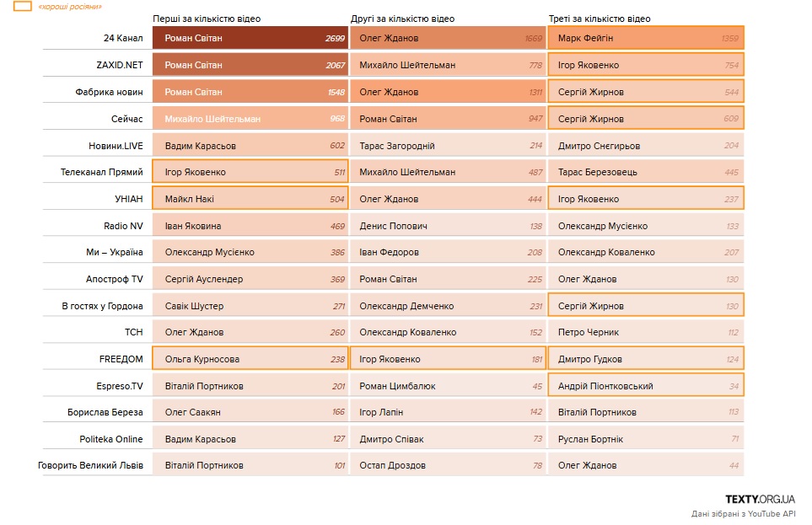Image resolution: width=812 pixels, height=525 pixels.
Task: Click Ольга Курносова cell in FREEDOM row
Action: [x=250, y=359]
